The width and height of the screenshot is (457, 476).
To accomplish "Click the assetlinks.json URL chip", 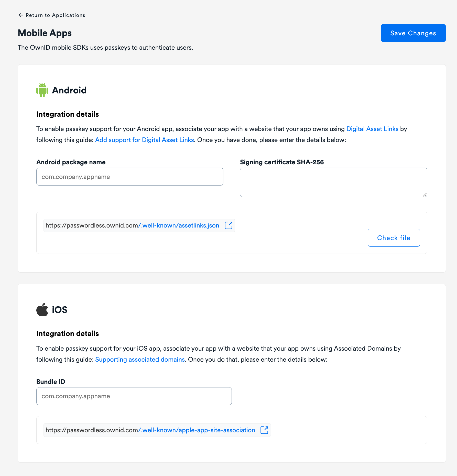I will [132, 225].
